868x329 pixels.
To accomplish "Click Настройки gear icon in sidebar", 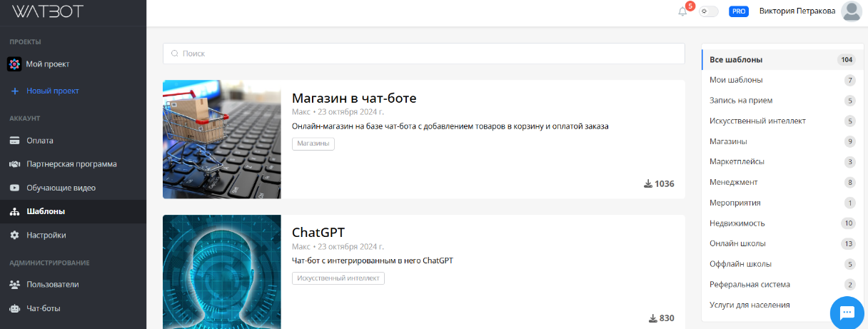I will click(x=14, y=235).
